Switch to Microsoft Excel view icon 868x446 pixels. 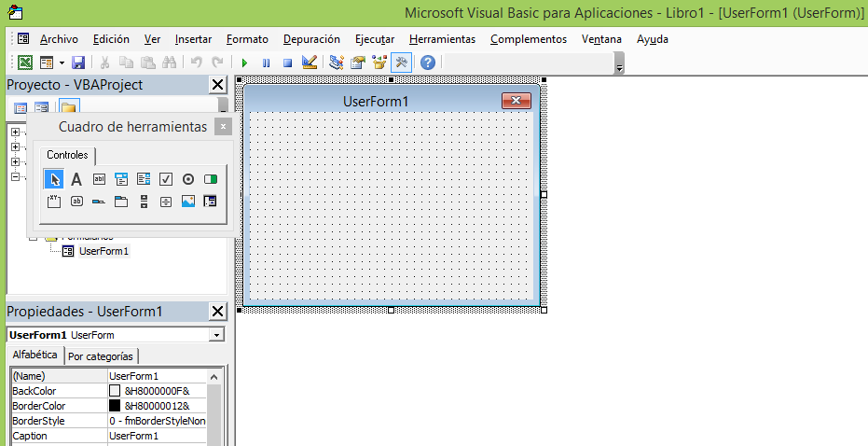click(25, 63)
